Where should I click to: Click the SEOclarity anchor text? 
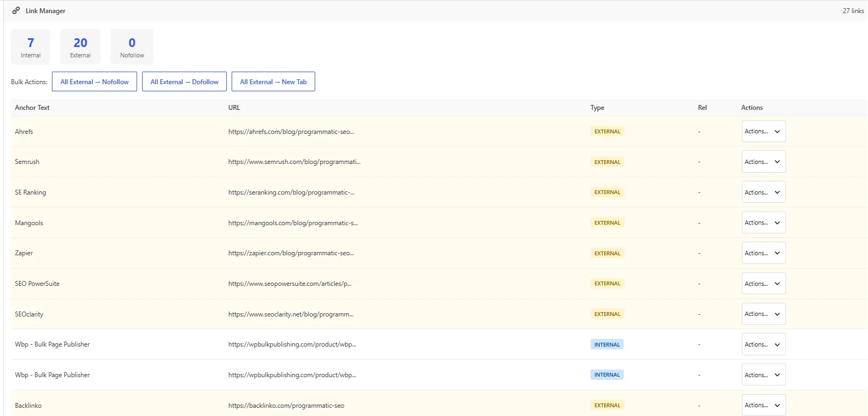29,314
